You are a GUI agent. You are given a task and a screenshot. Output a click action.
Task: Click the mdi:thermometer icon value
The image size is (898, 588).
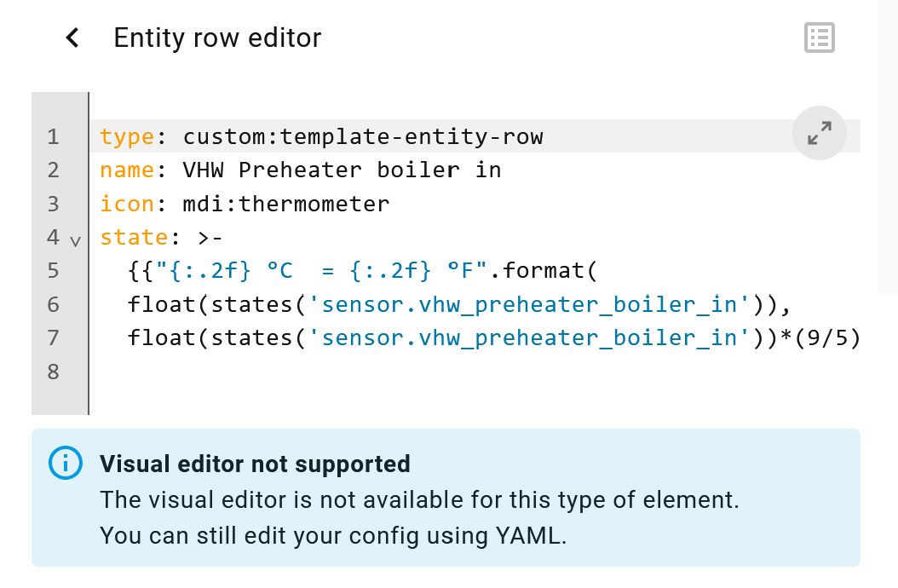pos(285,204)
